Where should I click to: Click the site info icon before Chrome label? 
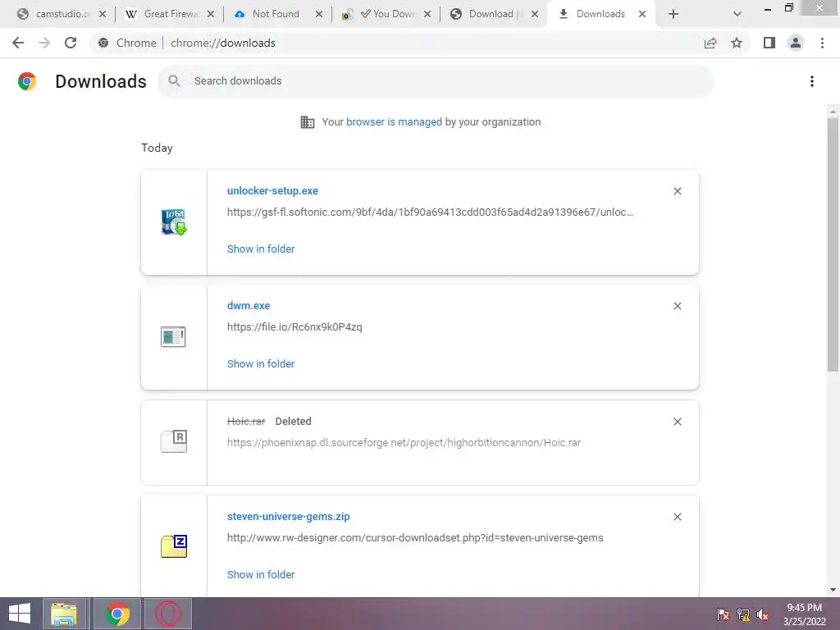click(x=103, y=43)
